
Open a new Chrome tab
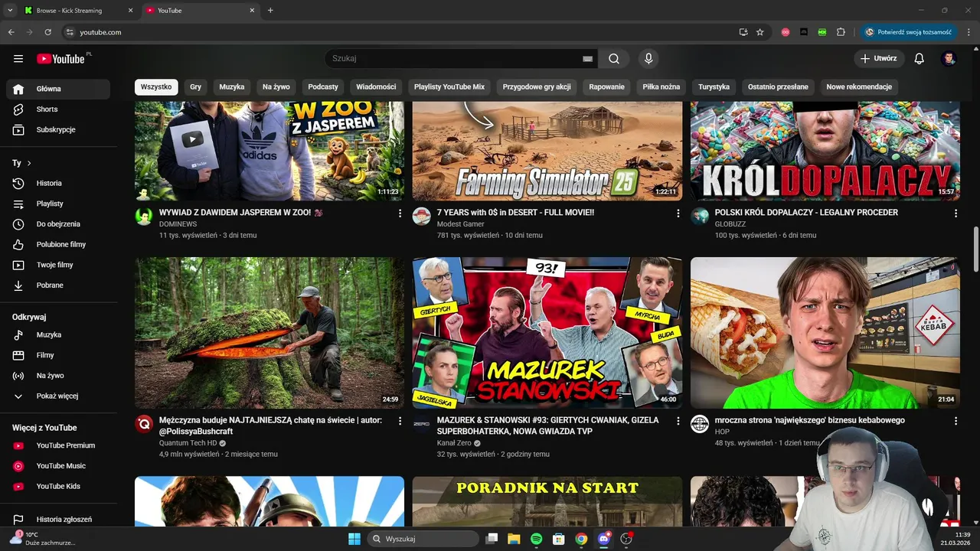pos(270,11)
